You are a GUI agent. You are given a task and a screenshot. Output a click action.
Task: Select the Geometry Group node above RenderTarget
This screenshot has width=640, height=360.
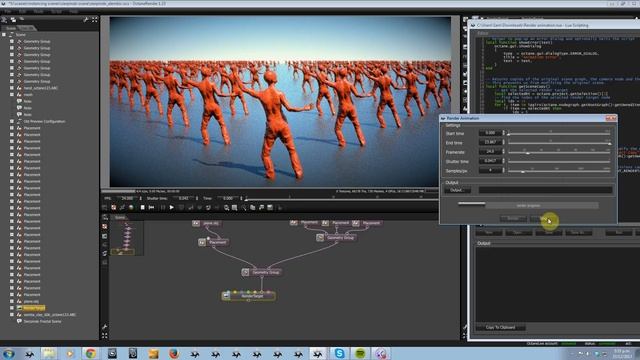coord(262,272)
